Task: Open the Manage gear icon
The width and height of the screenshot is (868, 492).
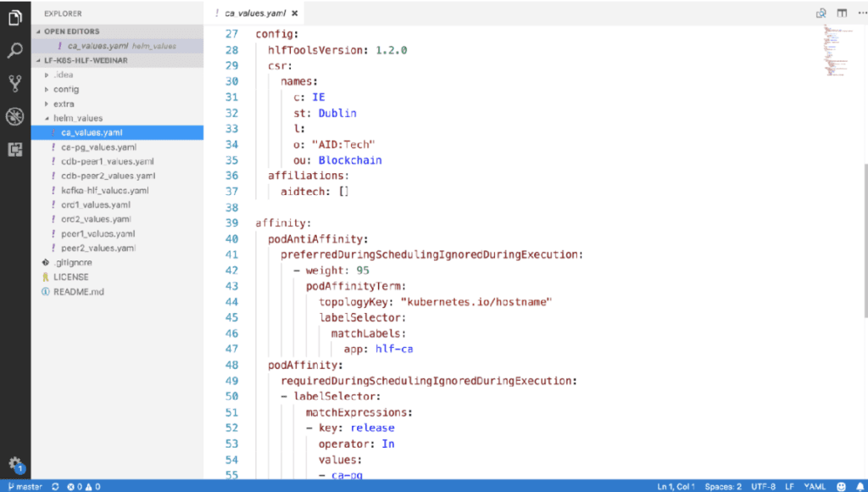Action: click(14, 464)
